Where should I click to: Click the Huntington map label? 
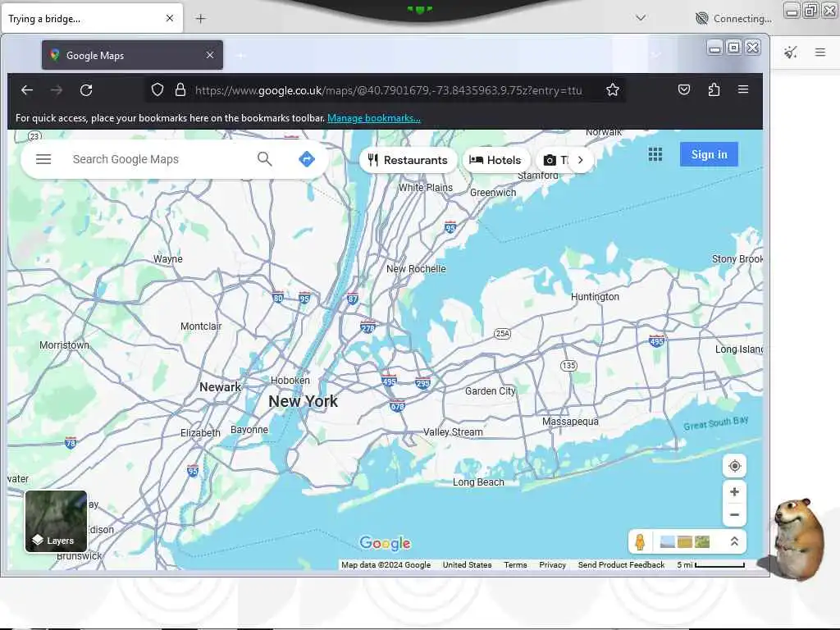(x=595, y=297)
